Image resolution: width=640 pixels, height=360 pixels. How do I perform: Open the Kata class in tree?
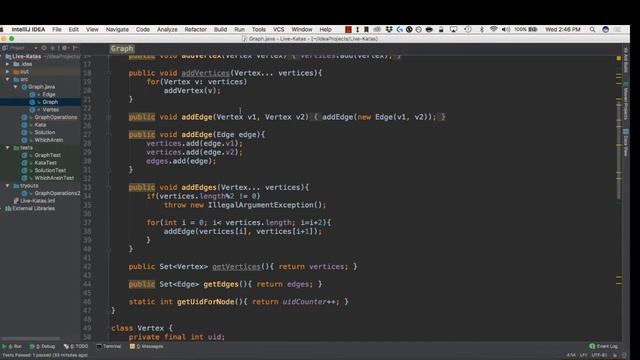pyautogui.click(x=40, y=124)
